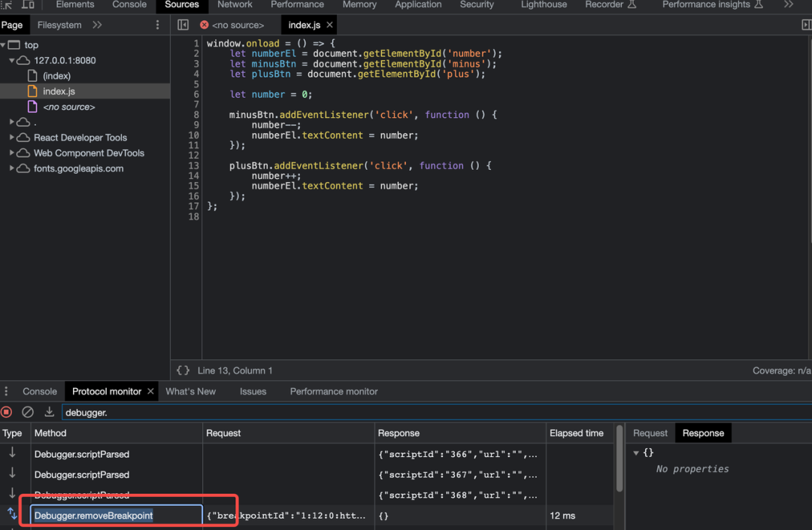Expand the unnamed '.' cloud node

[11, 122]
